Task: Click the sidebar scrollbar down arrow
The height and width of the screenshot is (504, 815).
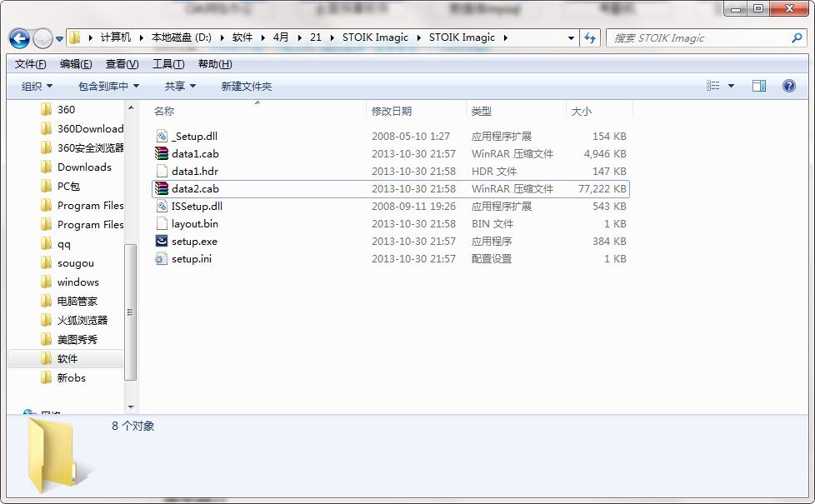Action: 131,407
